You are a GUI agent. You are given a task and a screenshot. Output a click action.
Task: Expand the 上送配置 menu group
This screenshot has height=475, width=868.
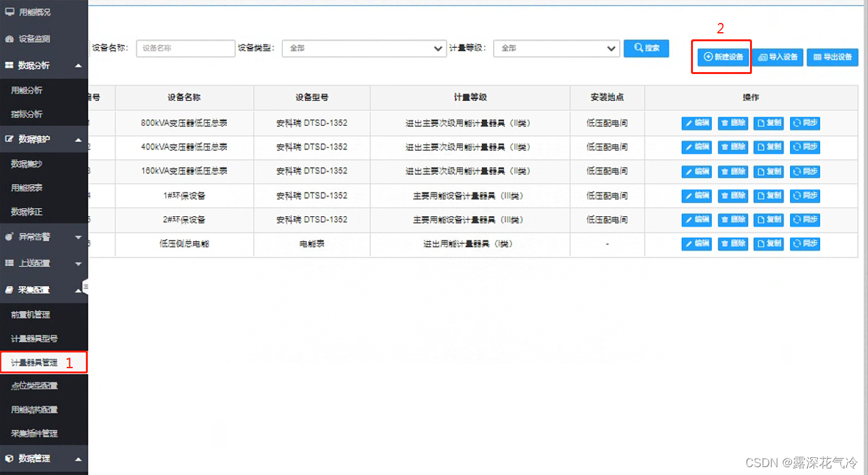(x=44, y=263)
